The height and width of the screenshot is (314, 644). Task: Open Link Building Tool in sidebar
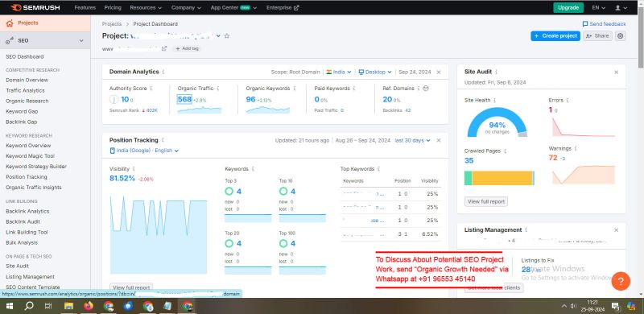pyautogui.click(x=27, y=232)
